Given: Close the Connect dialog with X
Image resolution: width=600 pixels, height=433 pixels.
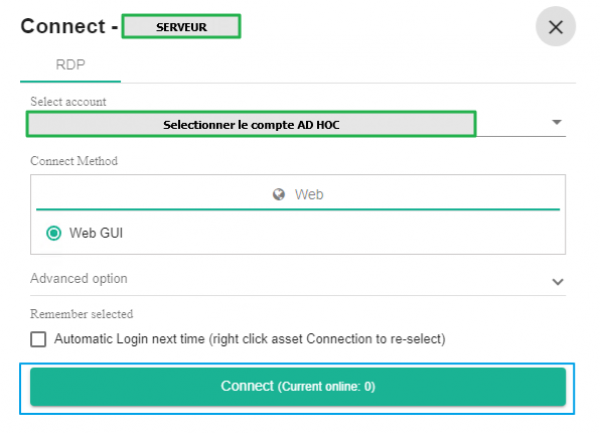Looking at the screenshot, I should (556, 27).
